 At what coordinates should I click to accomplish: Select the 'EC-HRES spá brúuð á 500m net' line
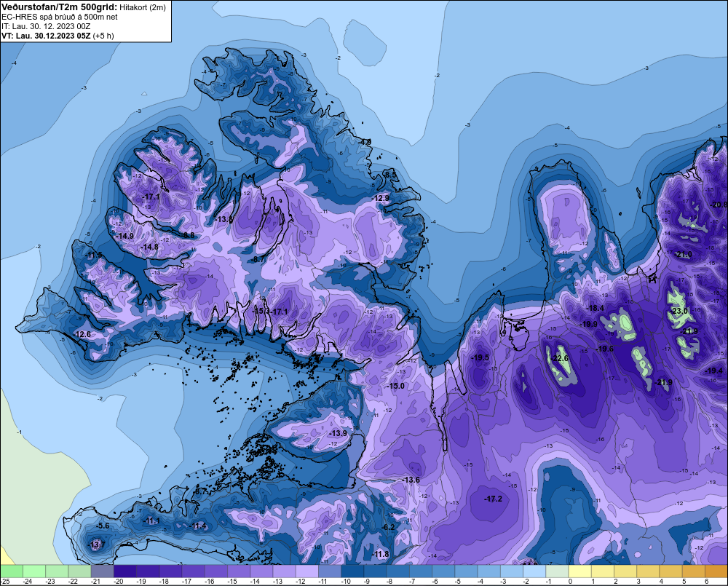coord(60,17)
